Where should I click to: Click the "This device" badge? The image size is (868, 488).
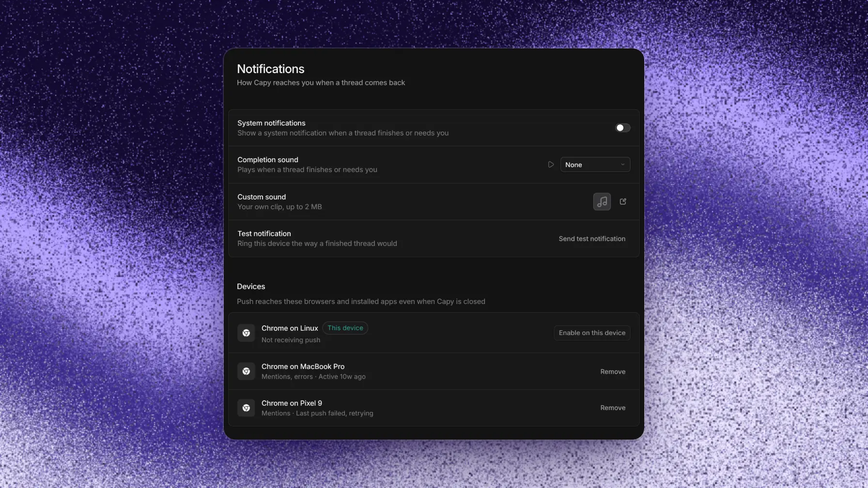tap(345, 328)
